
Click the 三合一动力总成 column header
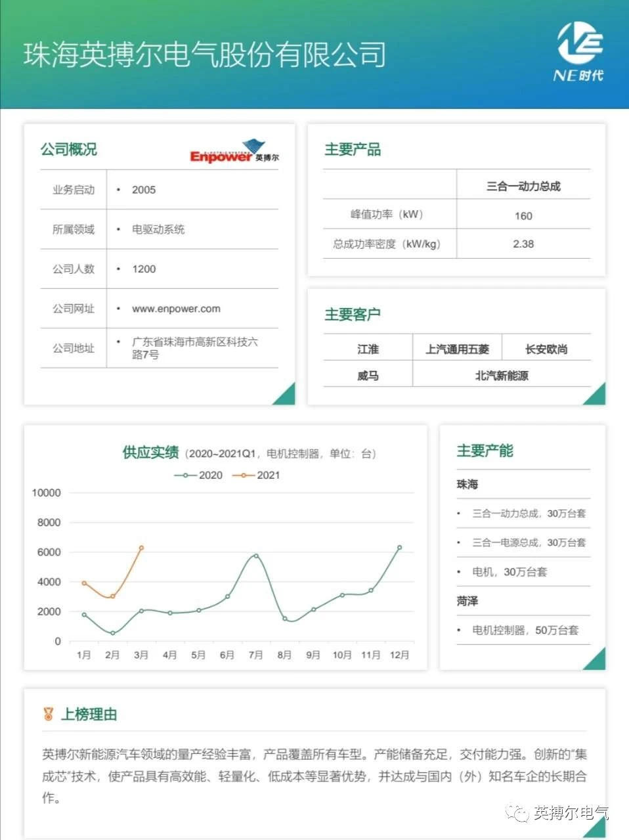click(523, 187)
